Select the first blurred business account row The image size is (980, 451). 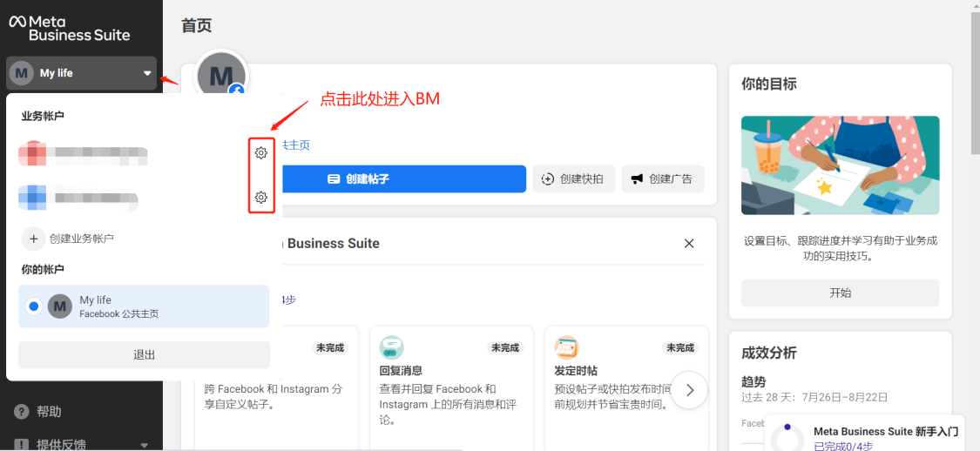click(145, 152)
